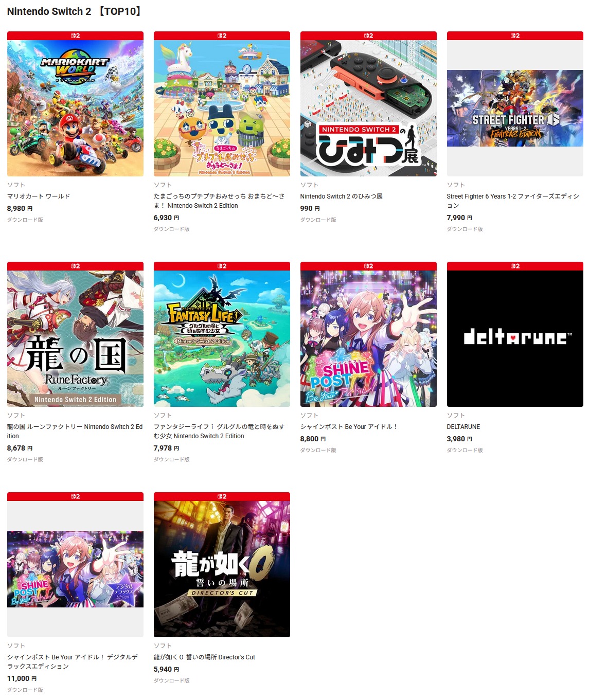Select the Nintendo Switch 2 ひみつ展 cover

tap(368, 108)
